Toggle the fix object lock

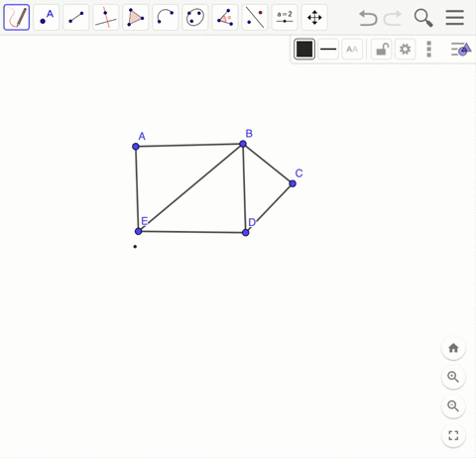382,50
